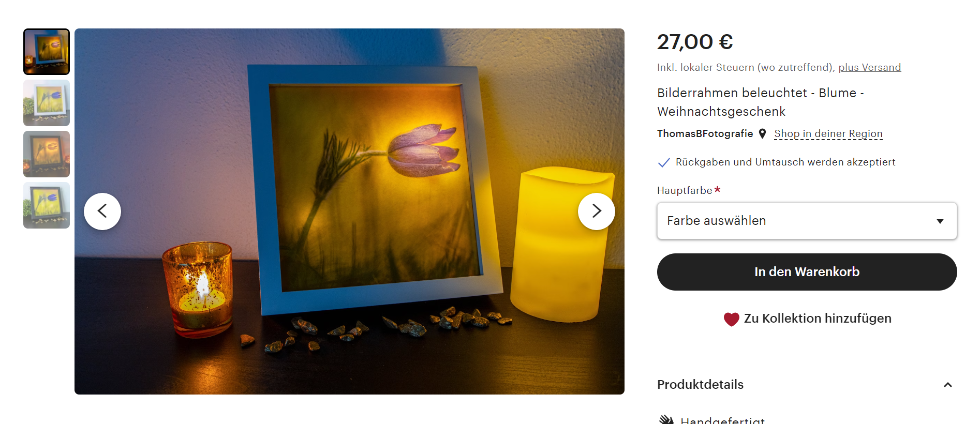980x424 pixels.
Task: Click Zu Kollektion hinzufügen
Action: click(x=818, y=319)
